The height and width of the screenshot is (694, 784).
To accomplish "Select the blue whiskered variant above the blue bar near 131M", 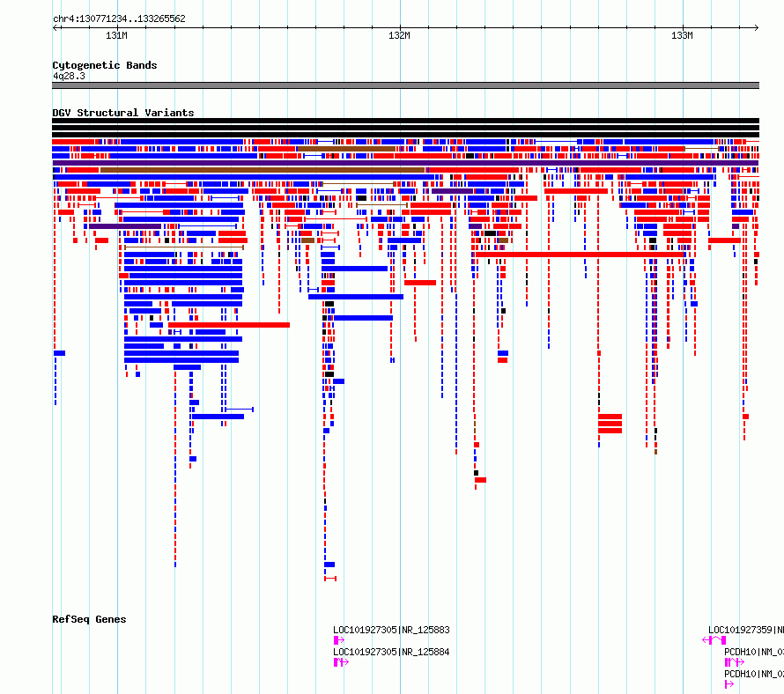I will coord(239,410).
